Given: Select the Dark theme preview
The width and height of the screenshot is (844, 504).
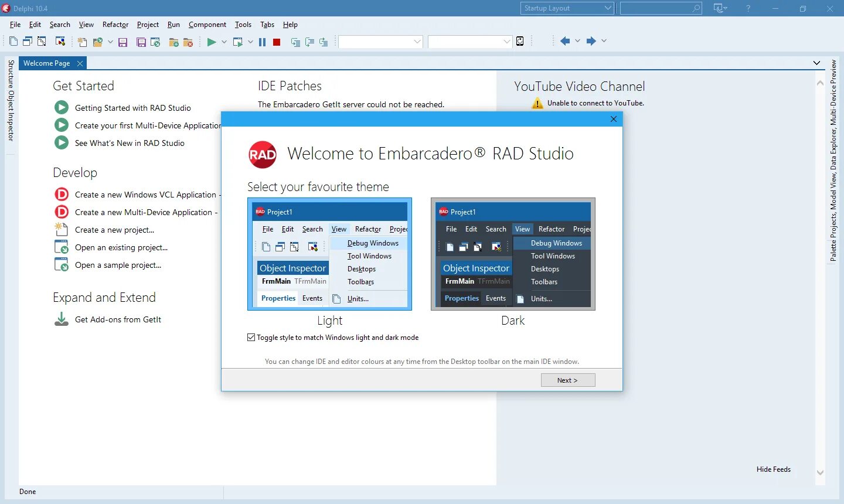Looking at the screenshot, I should (x=513, y=254).
